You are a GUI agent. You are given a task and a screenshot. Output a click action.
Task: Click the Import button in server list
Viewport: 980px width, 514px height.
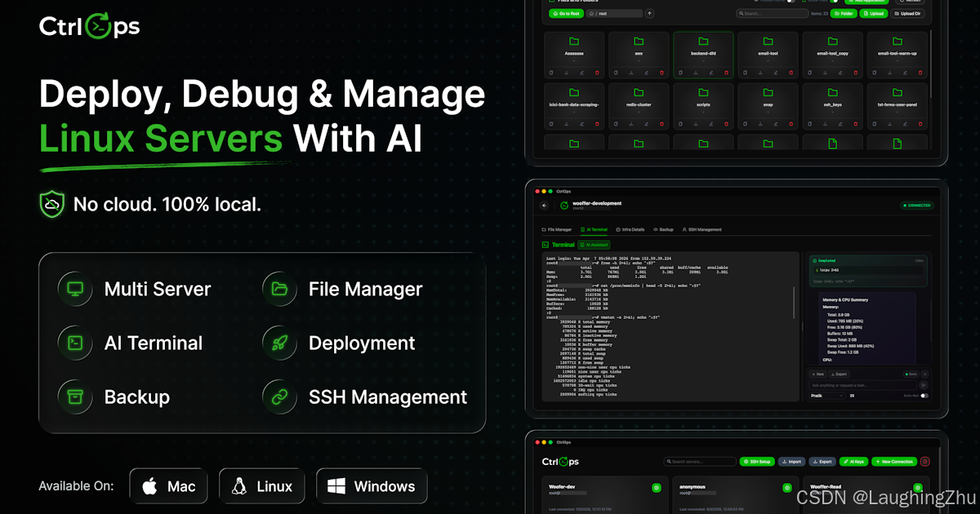(792, 462)
